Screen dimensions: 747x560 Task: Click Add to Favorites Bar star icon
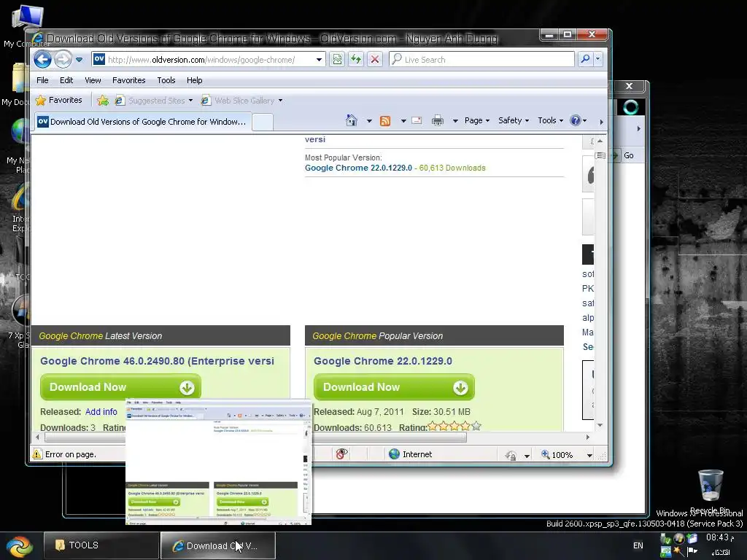tap(102, 101)
